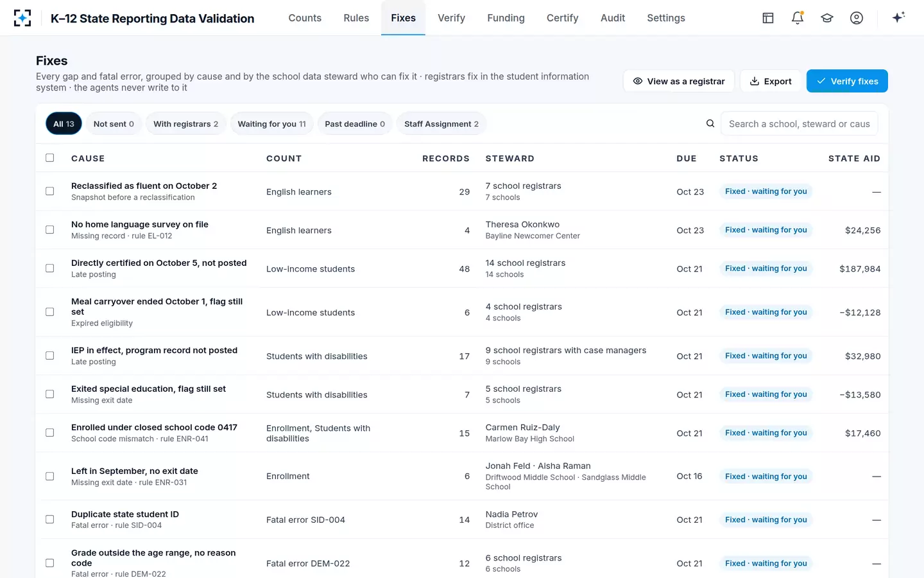The width and height of the screenshot is (924, 578).
Task: Click the DUE column header
Action: (x=687, y=159)
